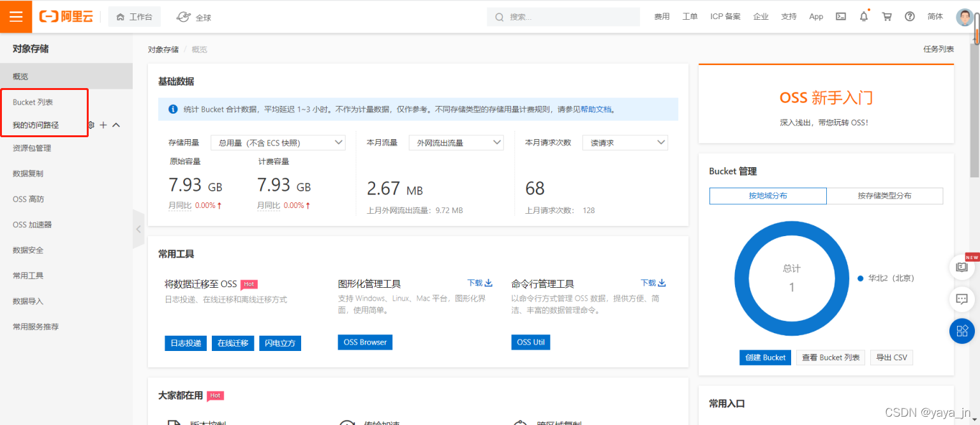The width and height of the screenshot is (980, 425).
Task: Open the 简体 language selector
Action: [935, 17]
